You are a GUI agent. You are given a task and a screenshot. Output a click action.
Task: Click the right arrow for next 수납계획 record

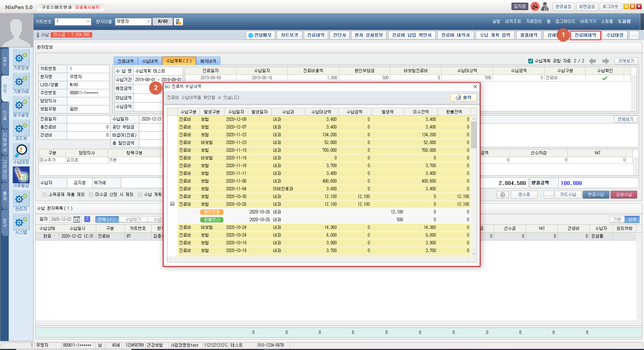605,61
